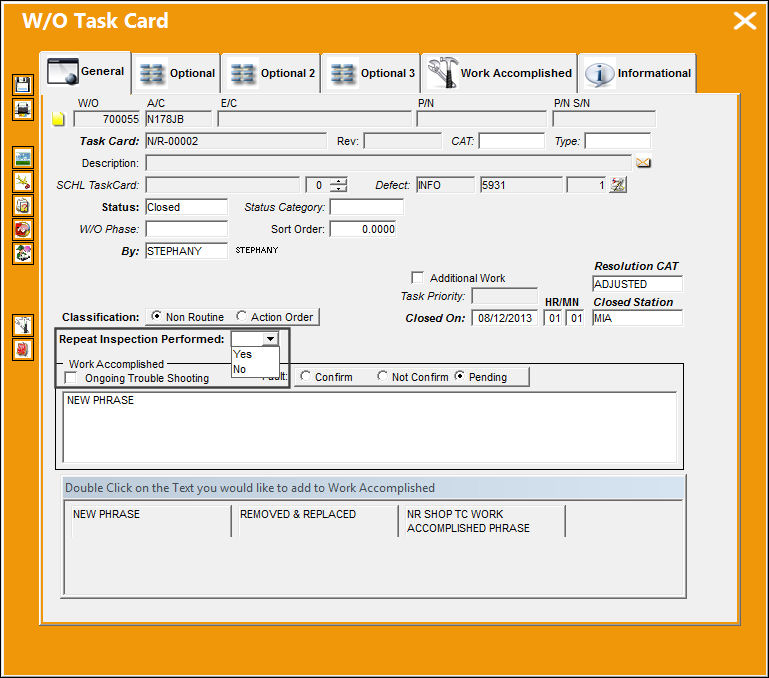Image resolution: width=769 pixels, height=678 pixels.
Task: Go to the Work Accomplished tab
Action: coord(499,73)
